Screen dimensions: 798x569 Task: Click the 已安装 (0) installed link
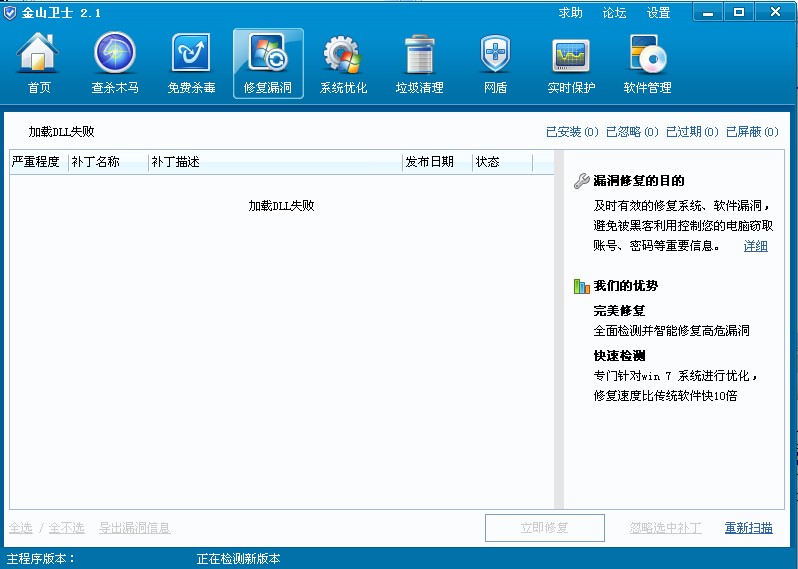572,132
